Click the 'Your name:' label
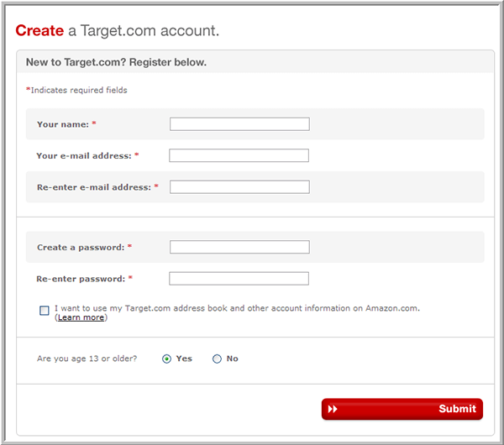Viewport: 504px width, 445px height. [x=63, y=124]
